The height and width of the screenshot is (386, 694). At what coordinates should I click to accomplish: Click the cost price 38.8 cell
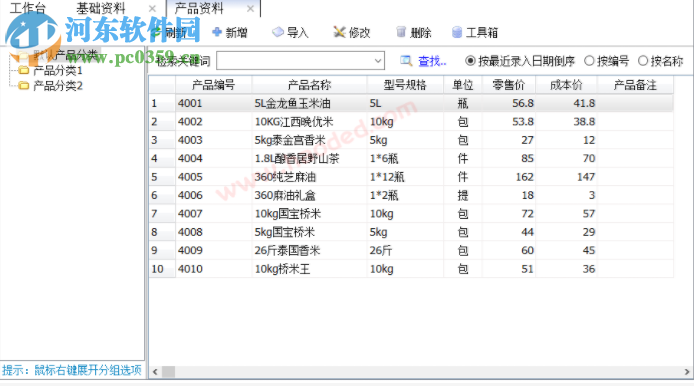(x=566, y=122)
